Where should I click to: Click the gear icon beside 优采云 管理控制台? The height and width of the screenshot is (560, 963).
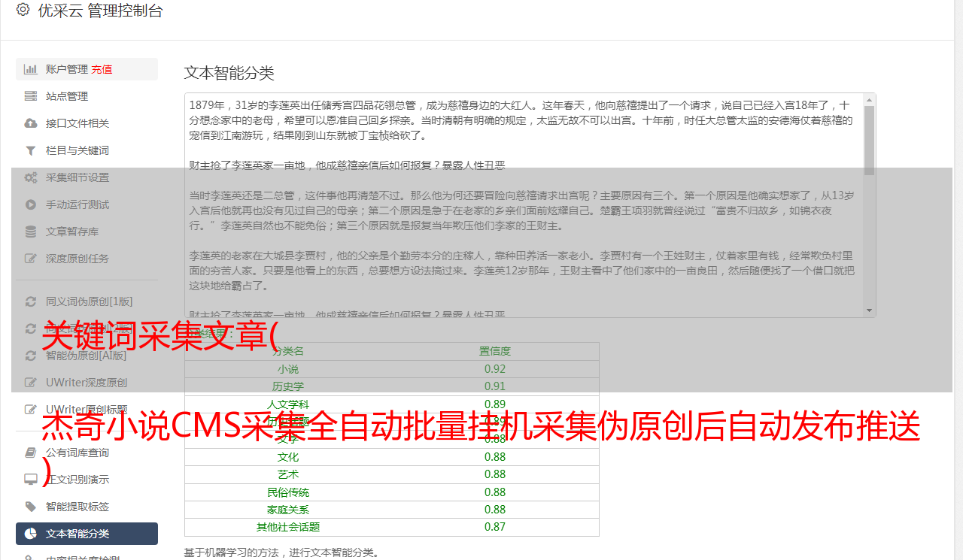pyautogui.click(x=23, y=10)
